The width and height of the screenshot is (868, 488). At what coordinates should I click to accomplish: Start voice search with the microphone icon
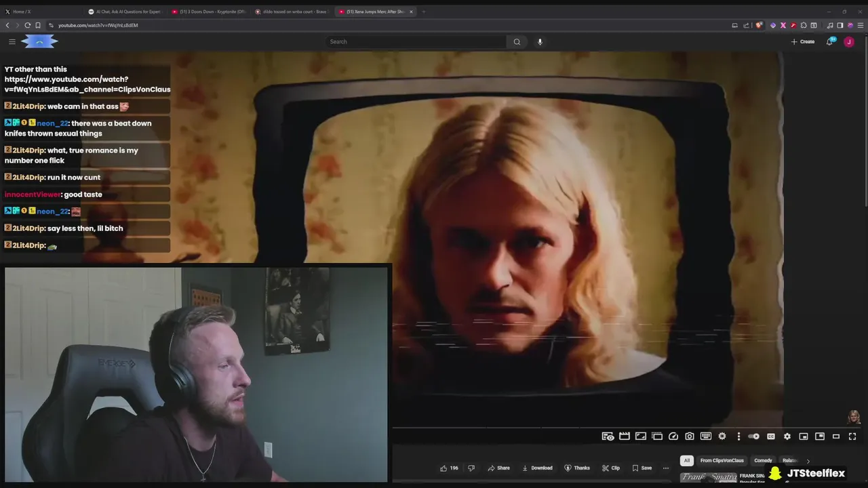[540, 41]
